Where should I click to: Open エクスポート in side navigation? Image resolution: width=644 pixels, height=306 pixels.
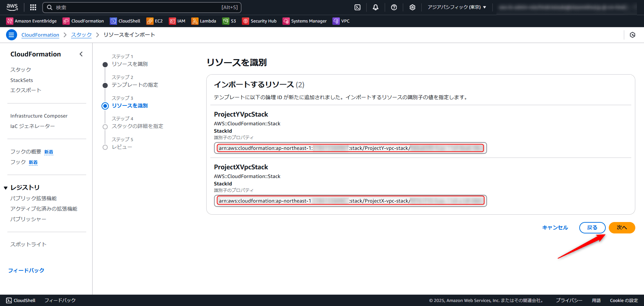tap(25, 90)
